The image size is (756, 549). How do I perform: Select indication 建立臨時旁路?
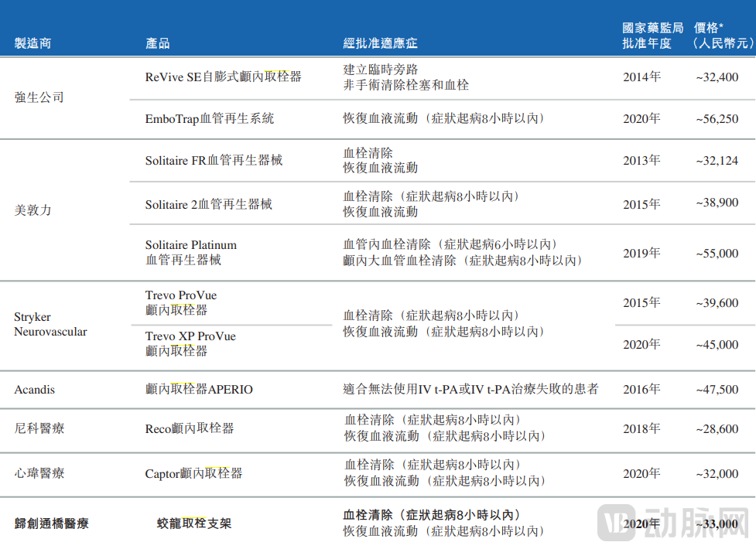point(381,70)
